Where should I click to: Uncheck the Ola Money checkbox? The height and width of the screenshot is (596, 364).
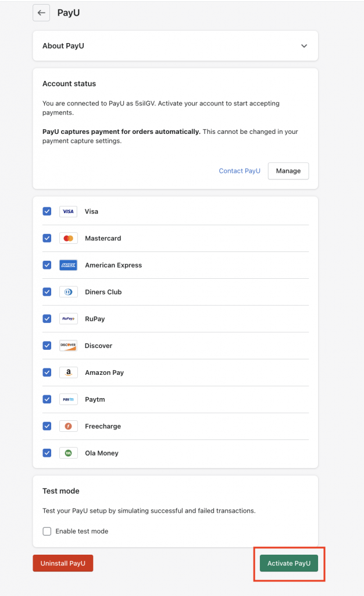[x=47, y=453]
